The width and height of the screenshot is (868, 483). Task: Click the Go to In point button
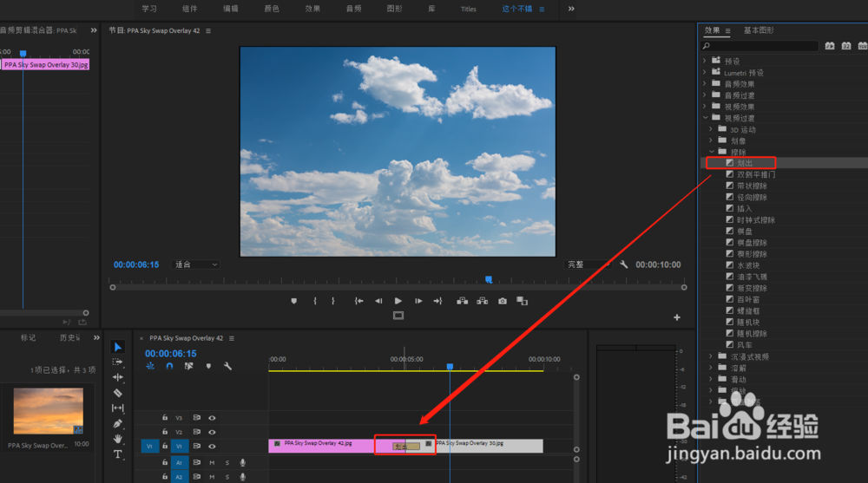click(x=358, y=301)
